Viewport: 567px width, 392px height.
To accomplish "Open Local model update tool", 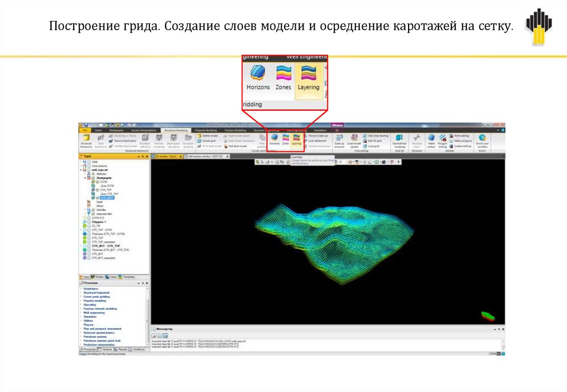I will pyautogui.click(x=354, y=141).
